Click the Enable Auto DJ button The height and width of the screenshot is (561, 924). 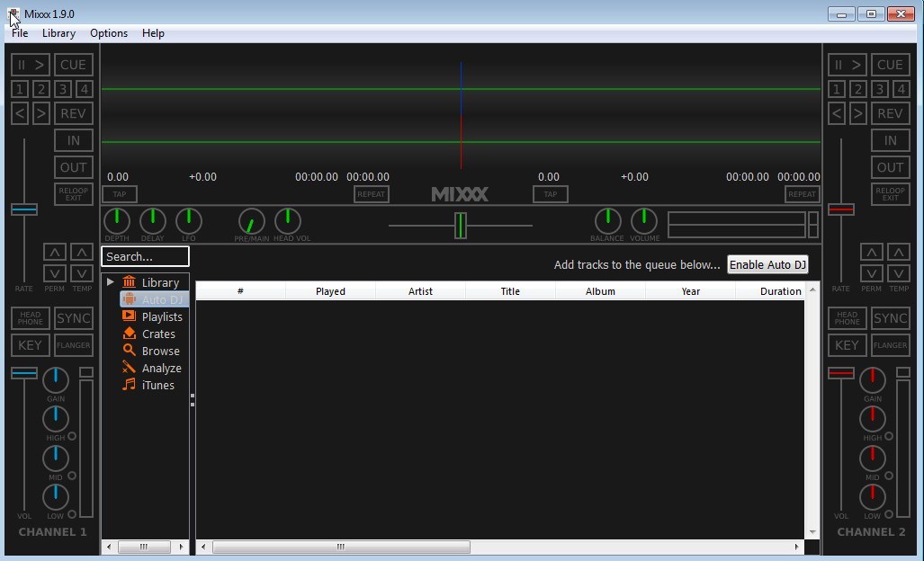click(767, 264)
